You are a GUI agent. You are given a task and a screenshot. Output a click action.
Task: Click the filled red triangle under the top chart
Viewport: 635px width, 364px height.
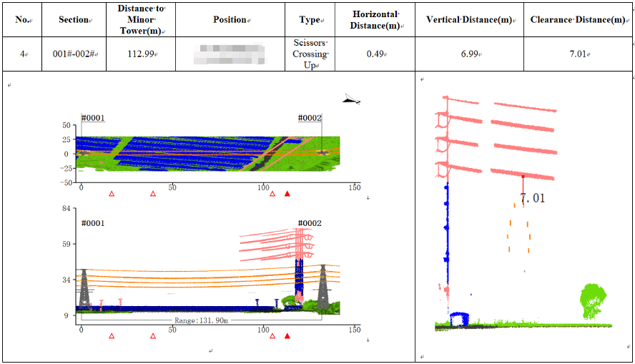coord(287,194)
